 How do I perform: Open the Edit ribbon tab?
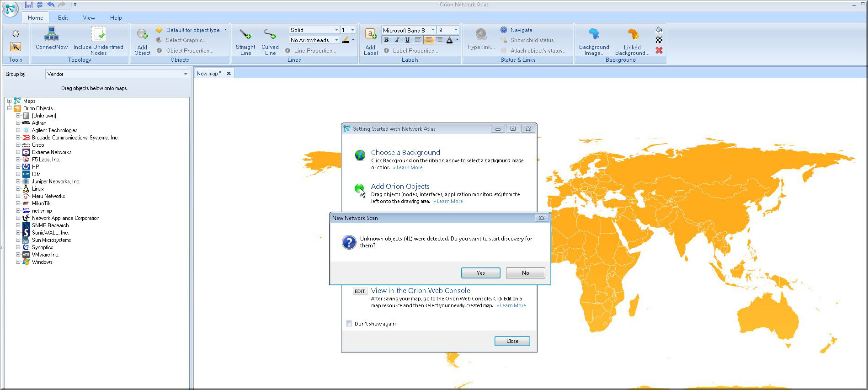click(x=63, y=18)
